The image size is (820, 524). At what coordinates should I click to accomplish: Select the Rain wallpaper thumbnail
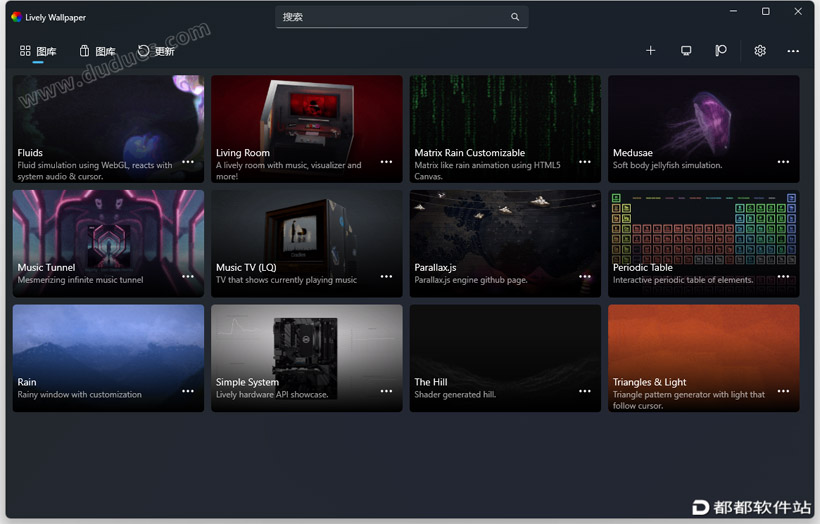tap(108, 358)
